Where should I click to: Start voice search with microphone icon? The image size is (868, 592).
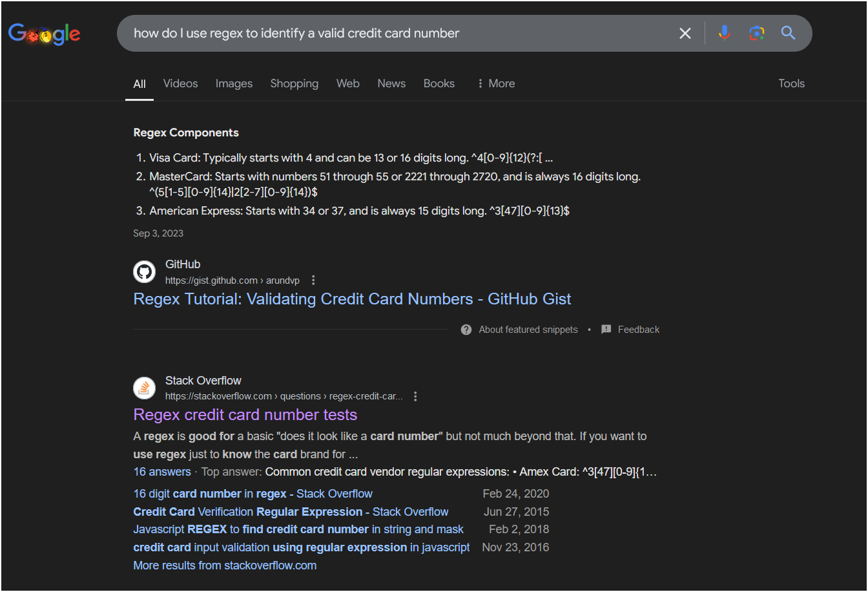(725, 33)
